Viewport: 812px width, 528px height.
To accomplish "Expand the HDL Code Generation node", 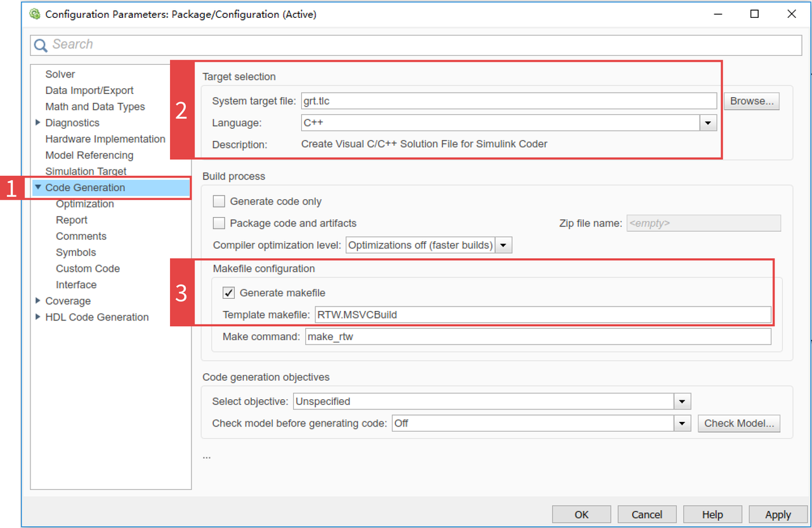I will coord(38,317).
